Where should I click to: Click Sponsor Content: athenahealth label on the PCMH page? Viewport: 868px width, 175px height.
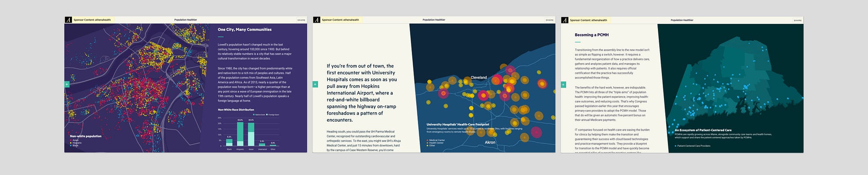pos(589,20)
